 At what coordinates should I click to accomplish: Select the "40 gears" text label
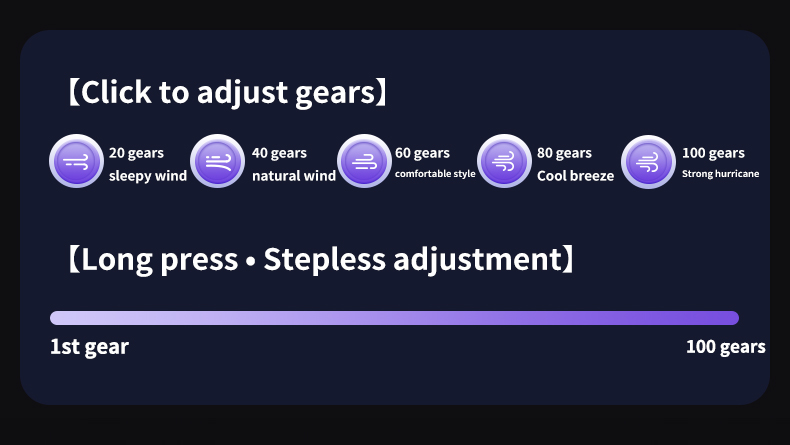[279, 153]
